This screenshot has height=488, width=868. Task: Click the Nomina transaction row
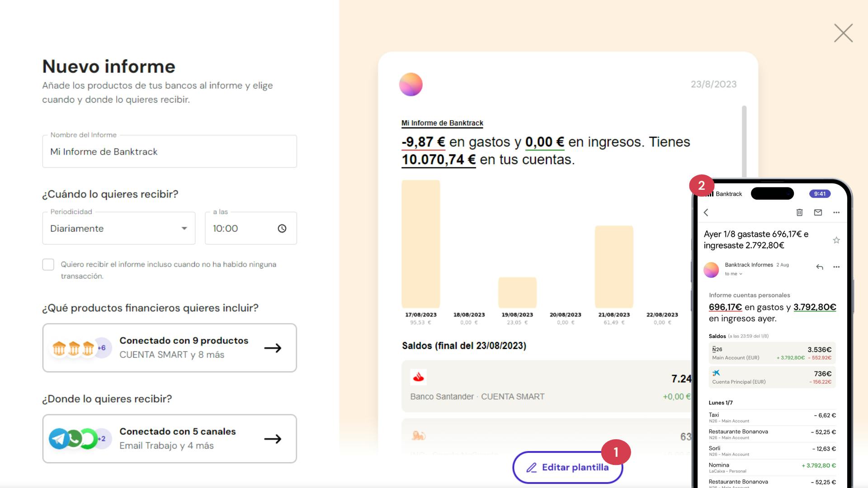coord(772,468)
